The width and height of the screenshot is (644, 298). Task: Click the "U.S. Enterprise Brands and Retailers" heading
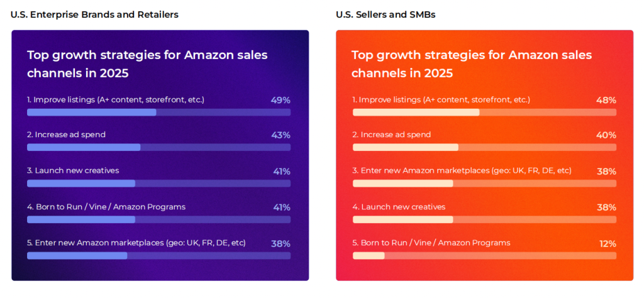94,14
